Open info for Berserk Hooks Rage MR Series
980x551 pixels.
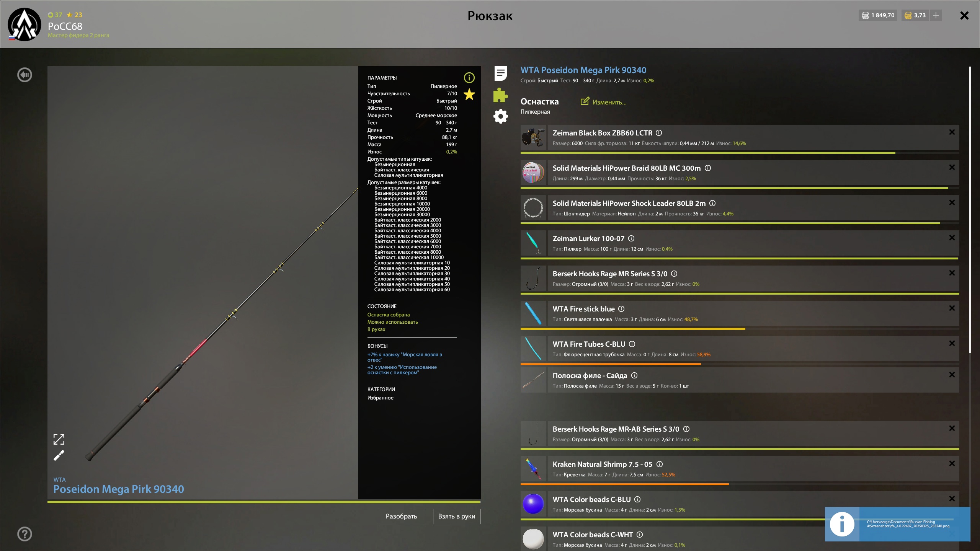[675, 274]
